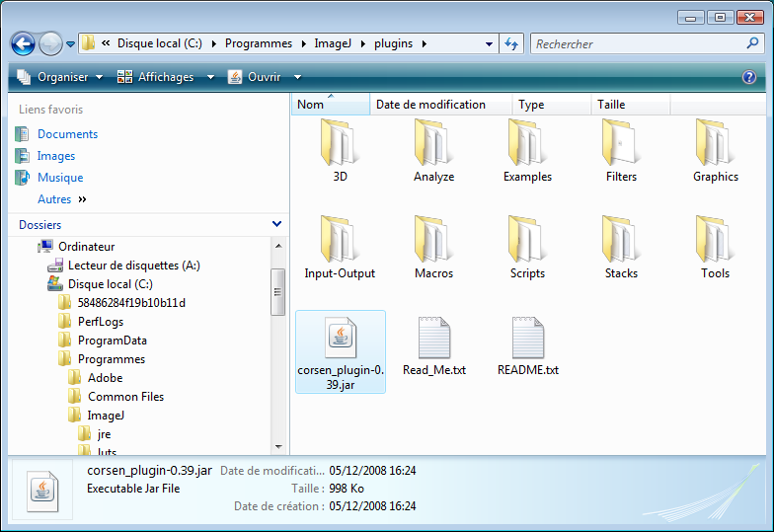774x532 pixels.
Task: Click Programmes breadcrumb segment
Action: point(259,43)
